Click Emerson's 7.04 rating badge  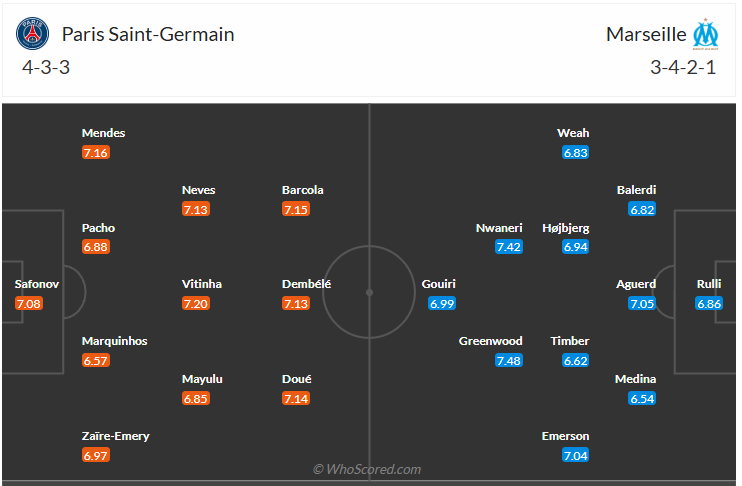coord(575,456)
